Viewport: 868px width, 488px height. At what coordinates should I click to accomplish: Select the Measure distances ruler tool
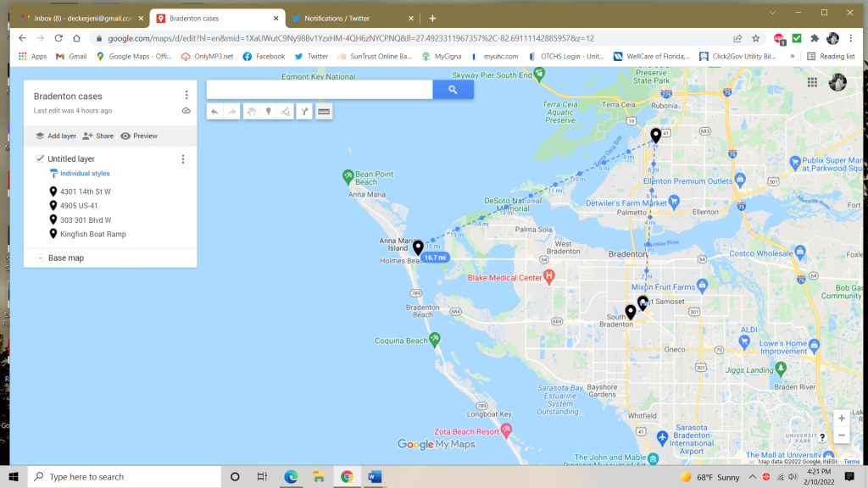[324, 111]
